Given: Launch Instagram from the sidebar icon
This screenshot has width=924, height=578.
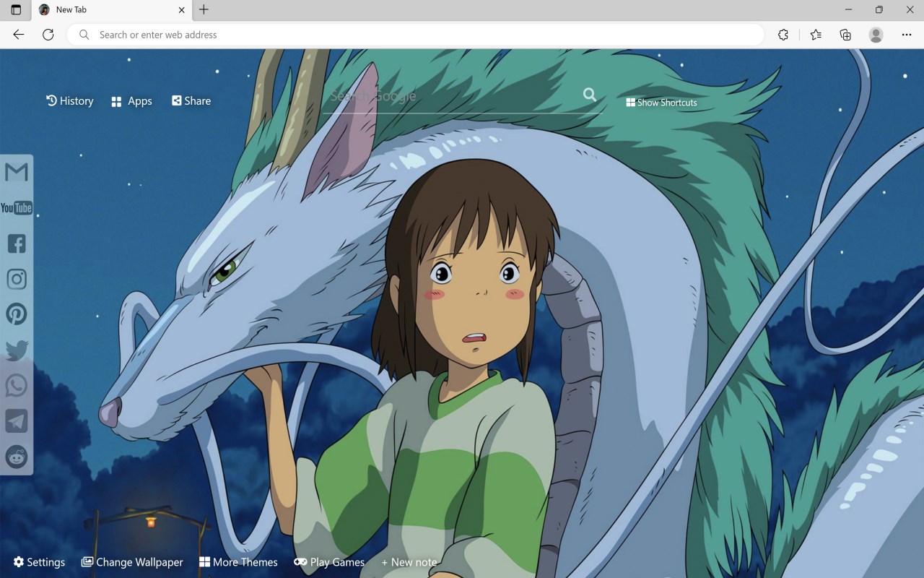Looking at the screenshot, I should click(x=16, y=279).
